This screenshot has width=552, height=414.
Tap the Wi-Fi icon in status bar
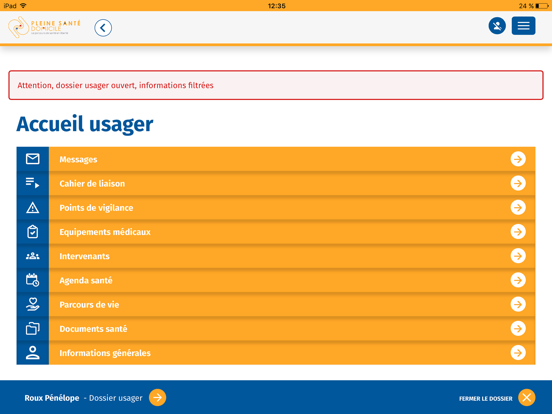coord(23,6)
